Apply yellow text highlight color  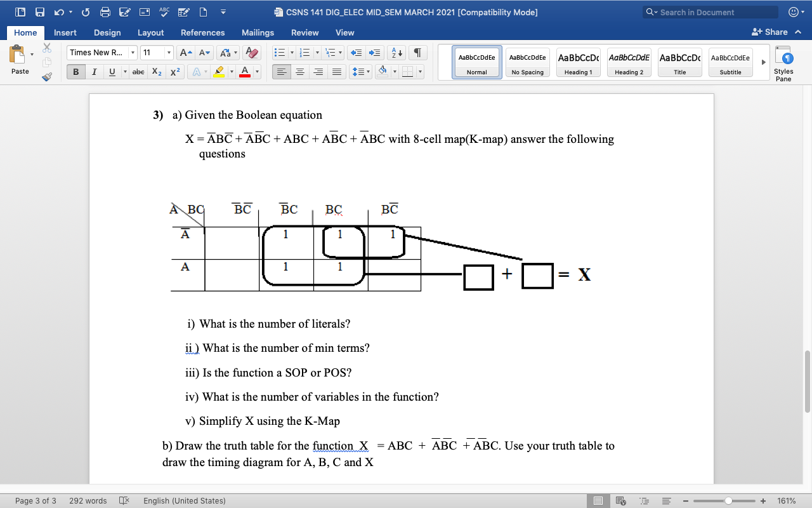(218, 72)
